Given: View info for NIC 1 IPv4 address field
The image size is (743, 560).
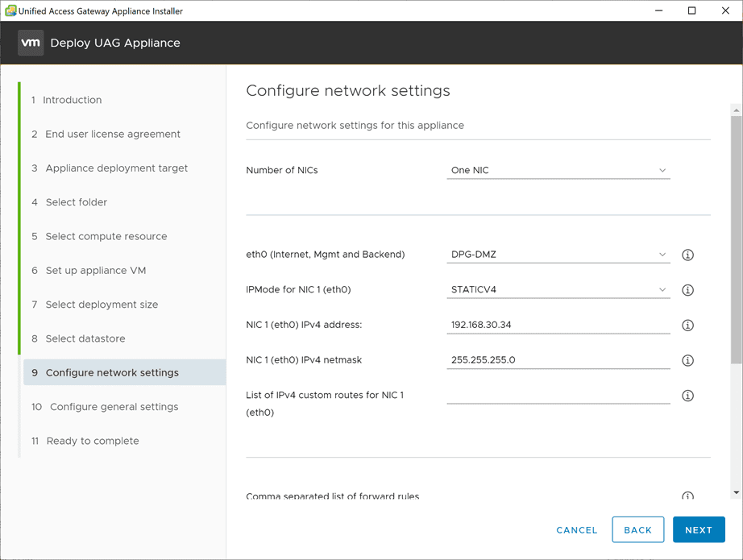Looking at the screenshot, I should (x=687, y=325).
